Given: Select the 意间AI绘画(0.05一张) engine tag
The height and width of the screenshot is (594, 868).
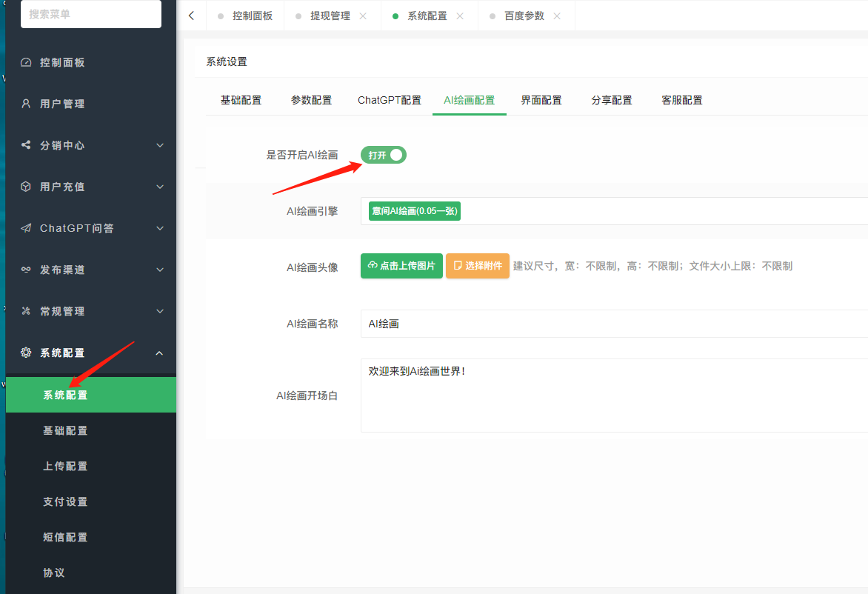Looking at the screenshot, I should pyautogui.click(x=415, y=211).
